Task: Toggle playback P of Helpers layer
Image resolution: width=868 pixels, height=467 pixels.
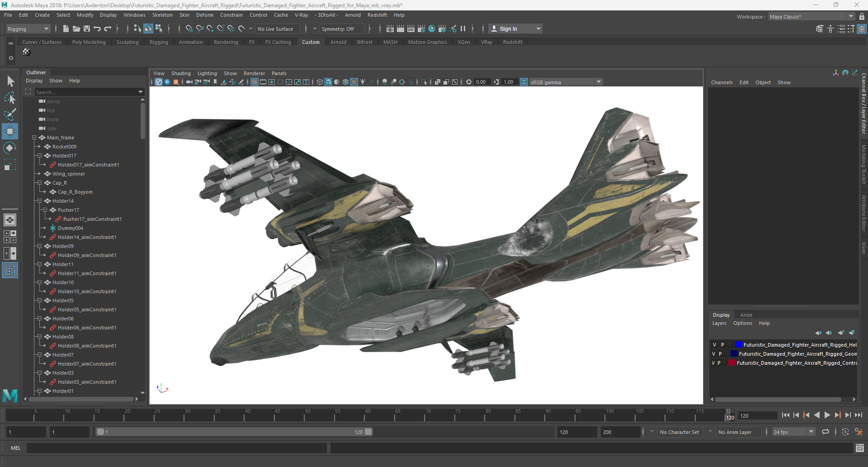Action: coord(722,345)
